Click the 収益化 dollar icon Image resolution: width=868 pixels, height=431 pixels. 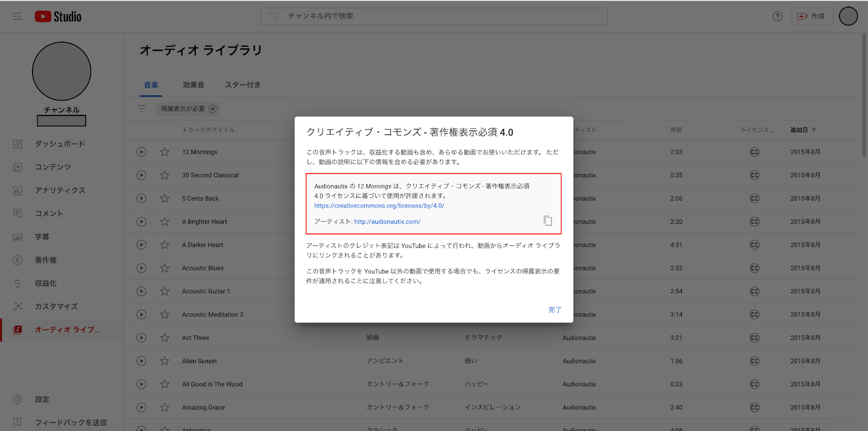17,284
